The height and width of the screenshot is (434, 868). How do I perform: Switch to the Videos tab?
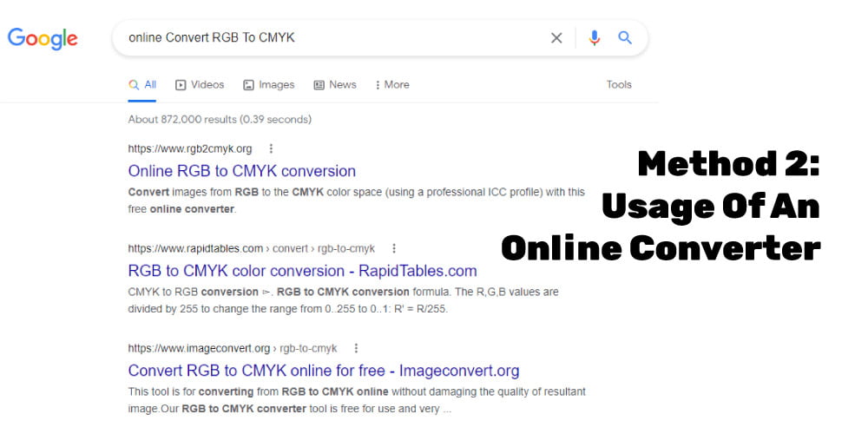click(200, 85)
